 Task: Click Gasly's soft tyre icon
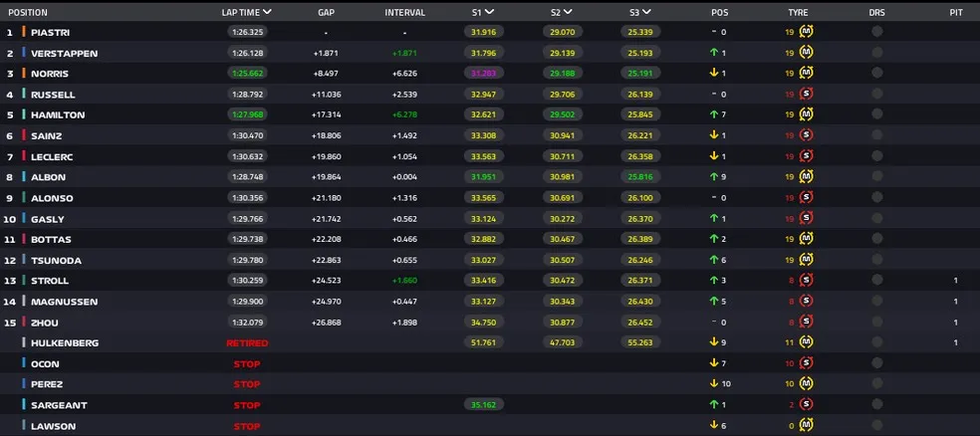(807, 219)
